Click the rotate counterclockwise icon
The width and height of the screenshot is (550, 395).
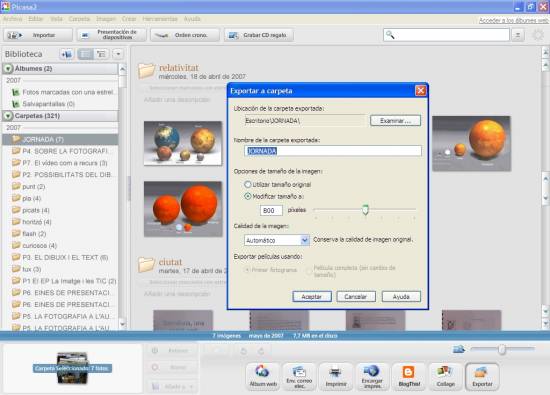click(x=243, y=351)
